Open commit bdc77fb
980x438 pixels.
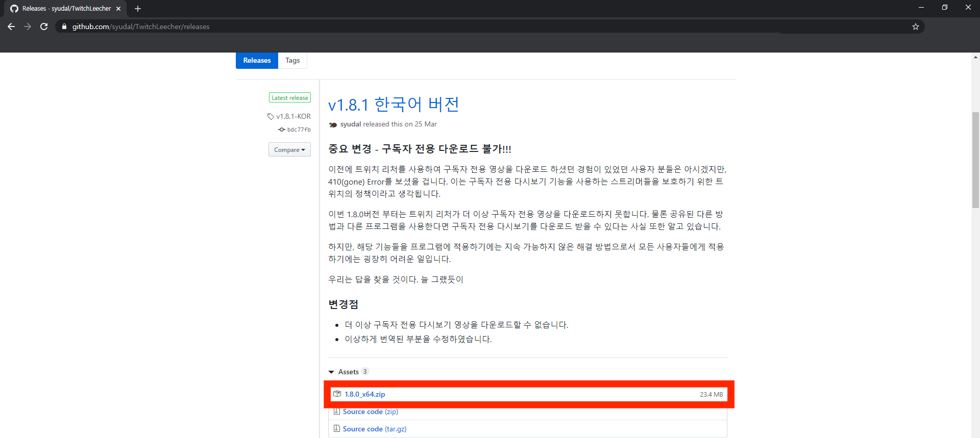299,130
